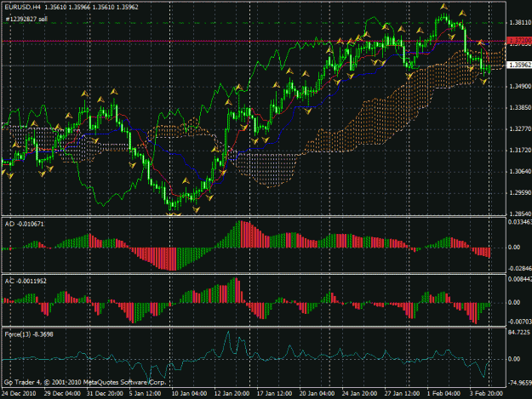Click the 1.30640 price scale label

click(519, 172)
